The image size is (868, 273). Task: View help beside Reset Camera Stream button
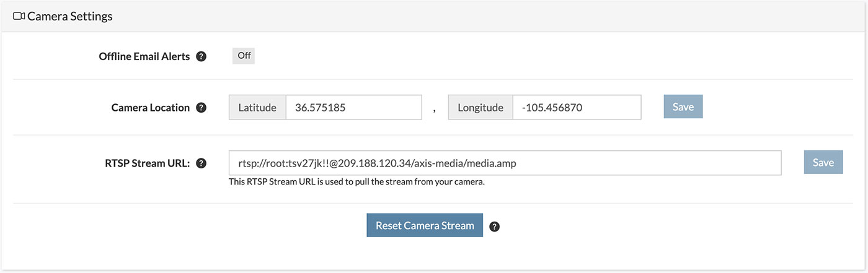pyautogui.click(x=494, y=226)
